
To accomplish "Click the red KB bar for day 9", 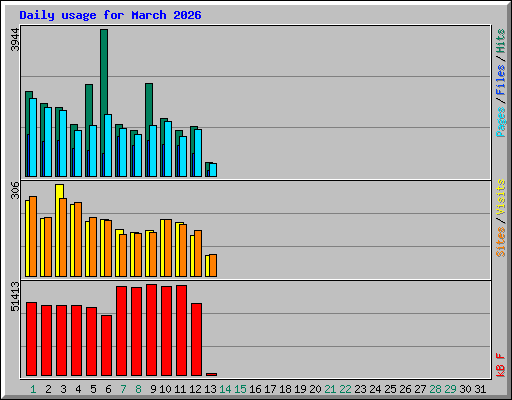I will coord(151,330).
